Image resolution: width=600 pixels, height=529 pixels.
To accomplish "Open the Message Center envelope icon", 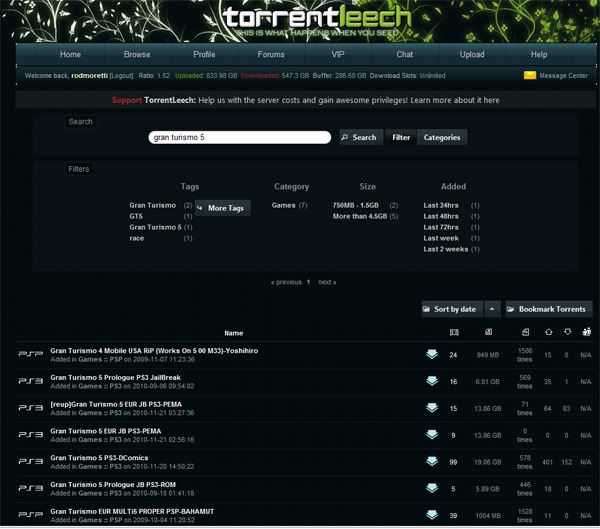I will (530, 75).
